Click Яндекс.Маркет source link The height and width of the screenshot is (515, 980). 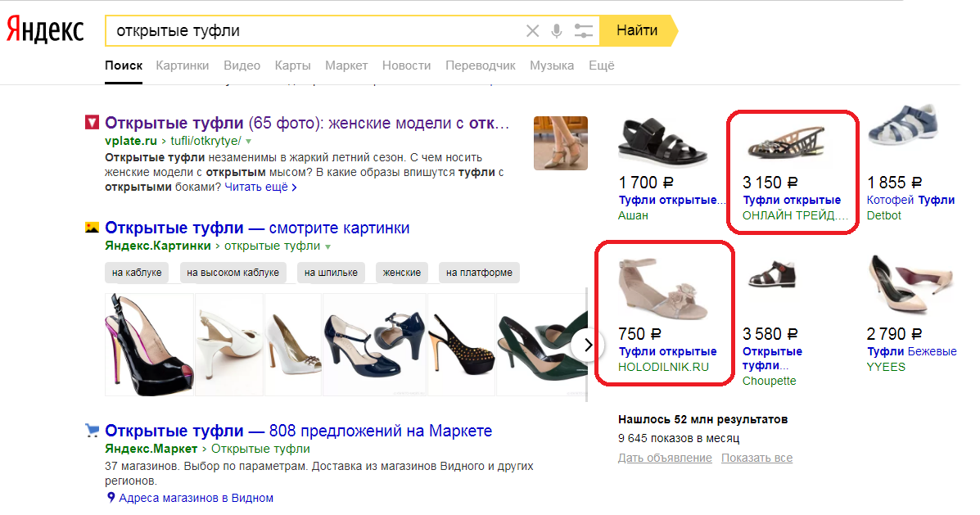(x=151, y=449)
